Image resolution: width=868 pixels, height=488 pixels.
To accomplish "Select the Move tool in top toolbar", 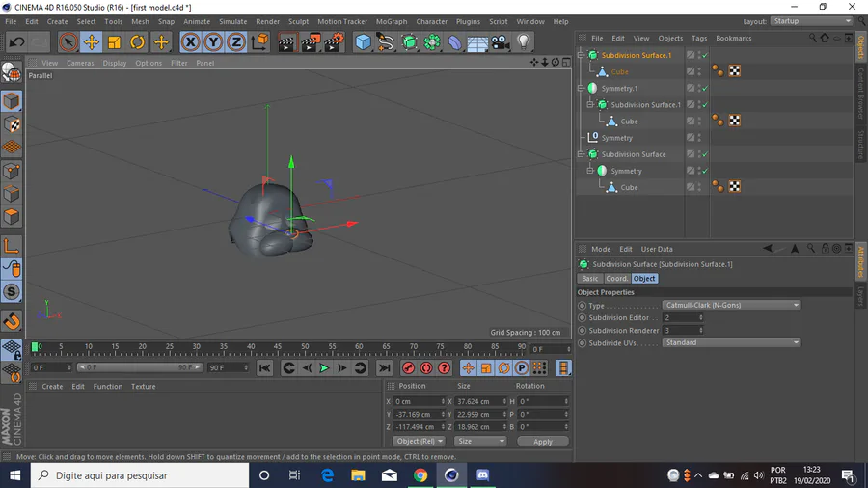I will [x=91, y=41].
